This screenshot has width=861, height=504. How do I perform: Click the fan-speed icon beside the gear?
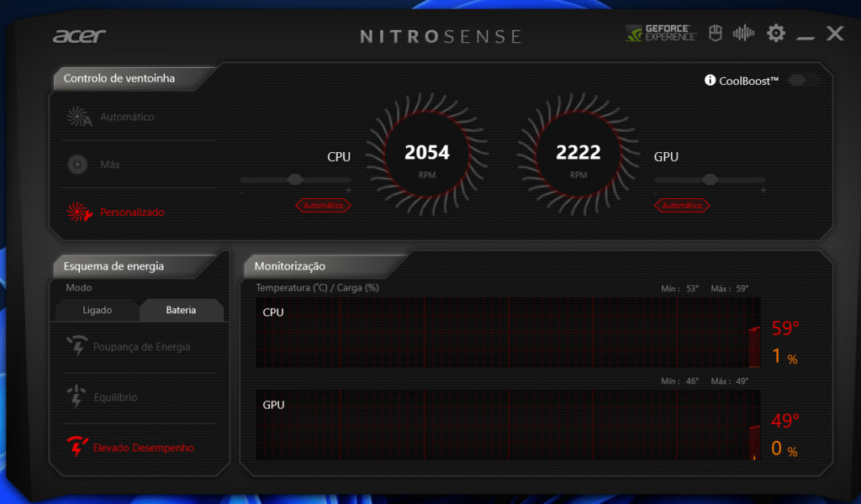(742, 33)
